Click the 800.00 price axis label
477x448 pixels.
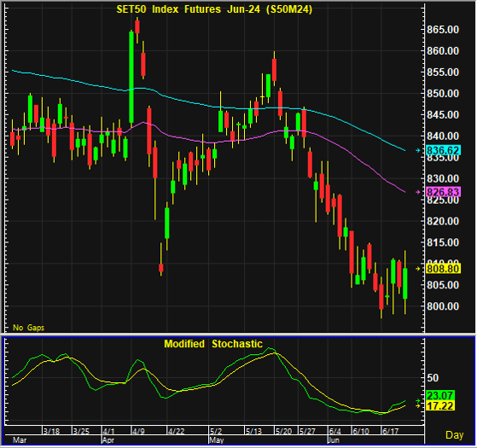click(443, 306)
